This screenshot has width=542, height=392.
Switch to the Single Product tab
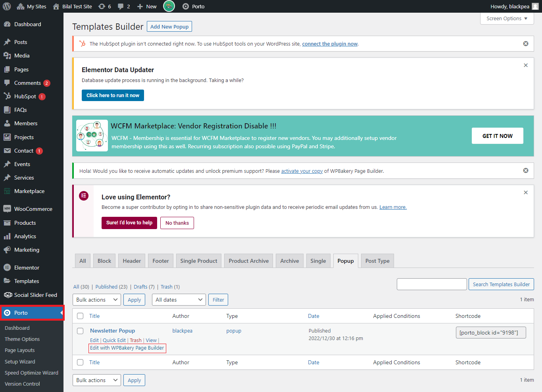click(199, 261)
